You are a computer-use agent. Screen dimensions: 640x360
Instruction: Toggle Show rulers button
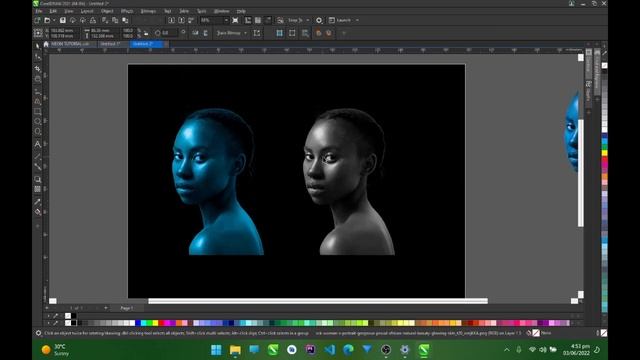tap(248, 20)
